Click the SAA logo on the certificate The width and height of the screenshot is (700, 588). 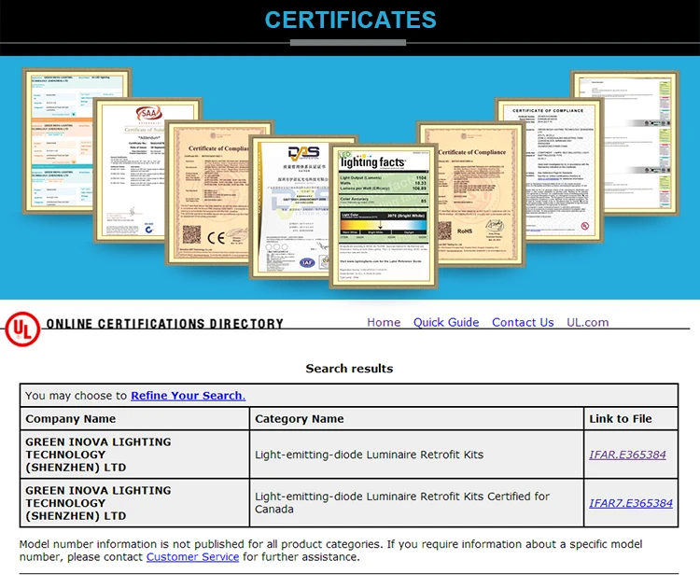point(149,114)
